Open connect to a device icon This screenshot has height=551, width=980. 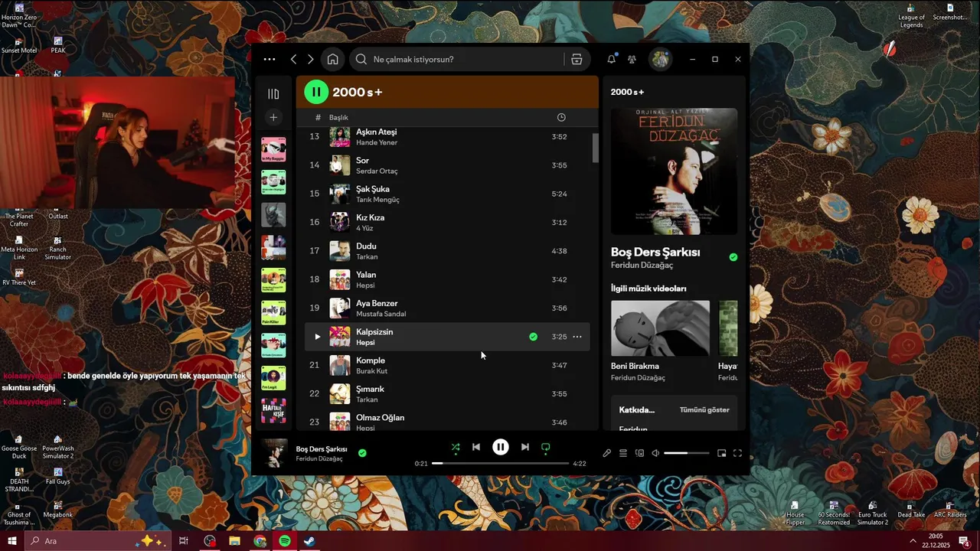[x=640, y=453]
